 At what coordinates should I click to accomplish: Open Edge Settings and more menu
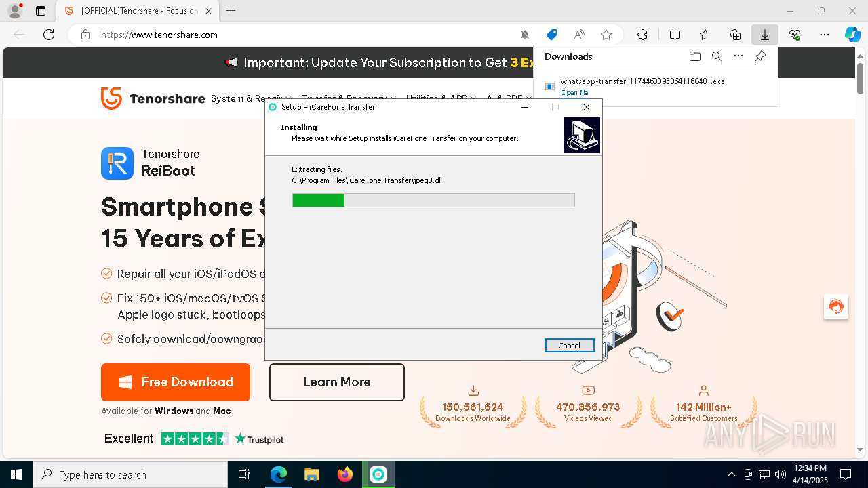click(x=825, y=35)
